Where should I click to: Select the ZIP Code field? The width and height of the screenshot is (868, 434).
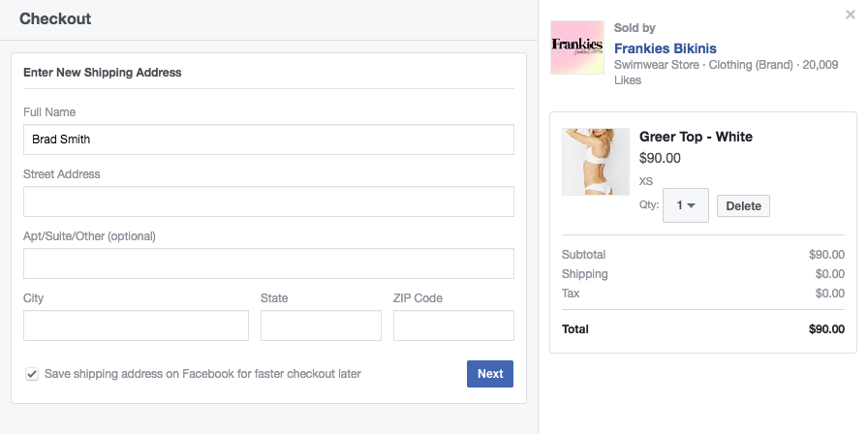point(453,325)
